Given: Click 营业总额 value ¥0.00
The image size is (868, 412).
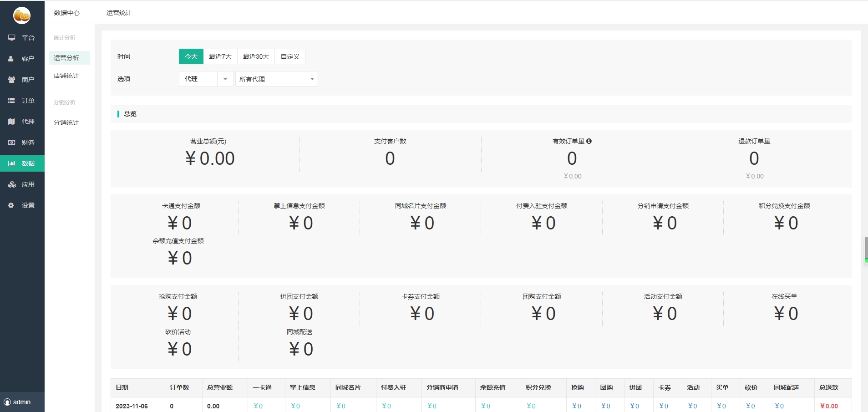Looking at the screenshot, I should click(x=209, y=158).
